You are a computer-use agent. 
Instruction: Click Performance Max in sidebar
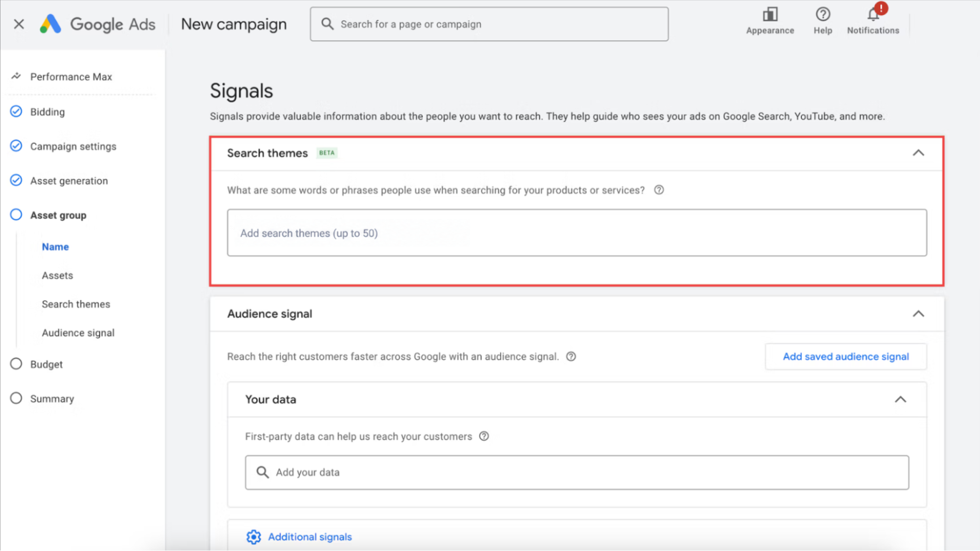pos(71,76)
